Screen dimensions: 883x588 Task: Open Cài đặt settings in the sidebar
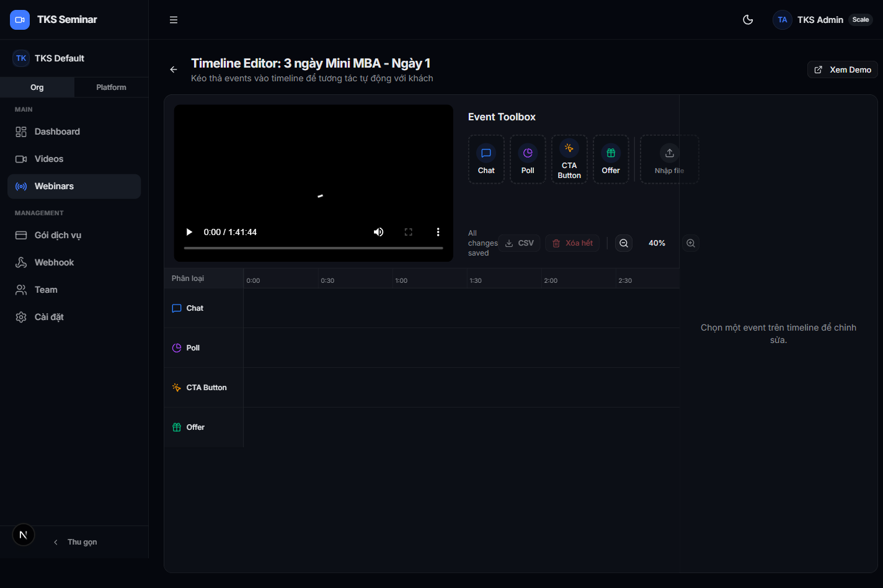pos(74,317)
